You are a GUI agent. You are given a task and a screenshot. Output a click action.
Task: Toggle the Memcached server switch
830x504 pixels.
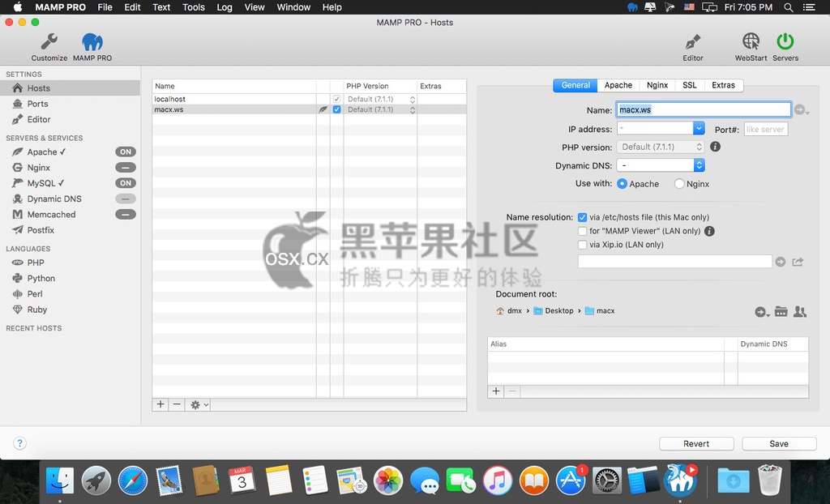pyautogui.click(x=126, y=215)
